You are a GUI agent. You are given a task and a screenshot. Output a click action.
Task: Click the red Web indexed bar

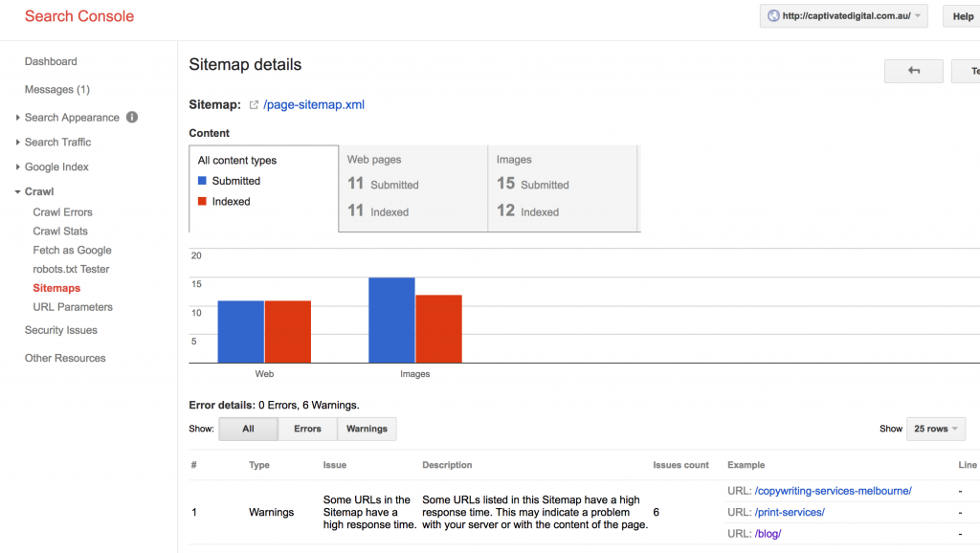(x=287, y=332)
